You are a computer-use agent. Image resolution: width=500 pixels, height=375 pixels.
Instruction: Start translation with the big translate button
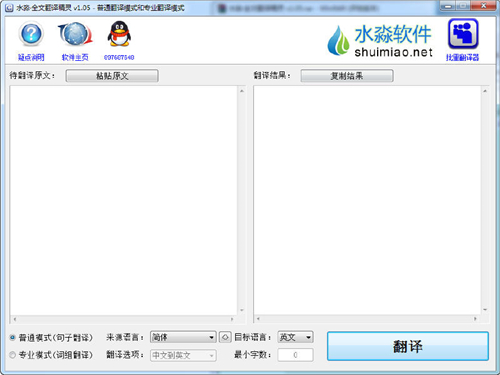[x=408, y=346]
